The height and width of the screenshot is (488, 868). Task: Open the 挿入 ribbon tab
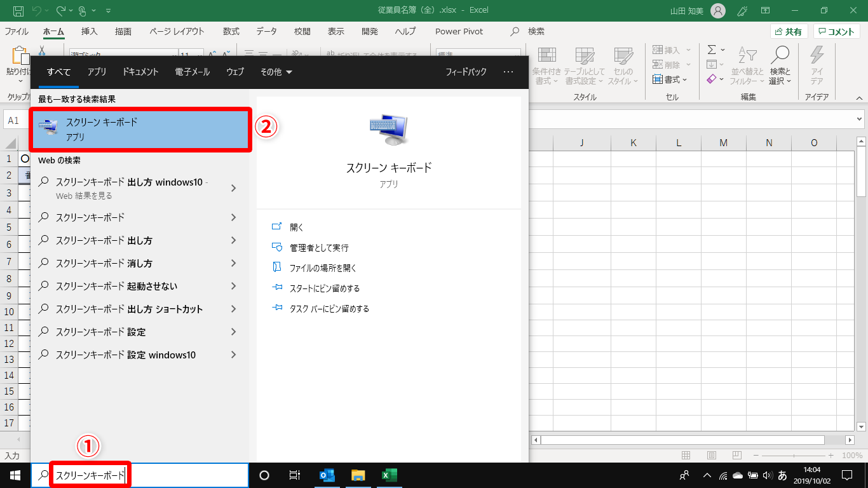tap(90, 31)
